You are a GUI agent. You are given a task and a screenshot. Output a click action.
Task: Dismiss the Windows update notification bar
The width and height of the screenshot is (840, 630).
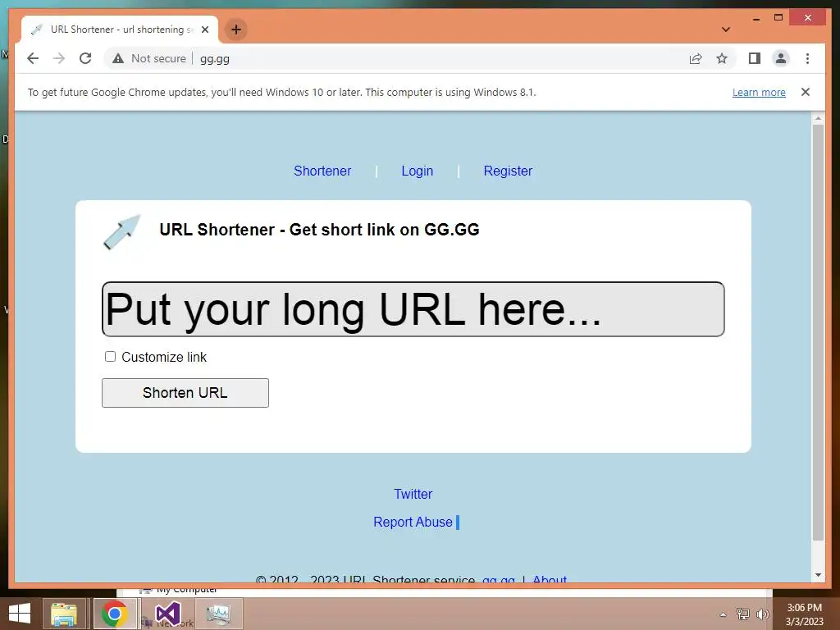[x=806, y=92]
